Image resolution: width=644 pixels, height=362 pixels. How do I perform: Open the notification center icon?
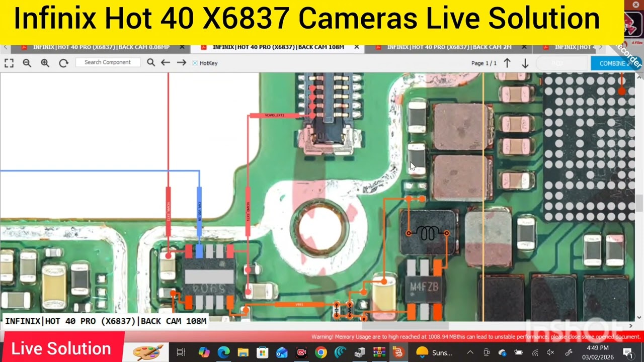pyautogui.click(x=628, y=352)
